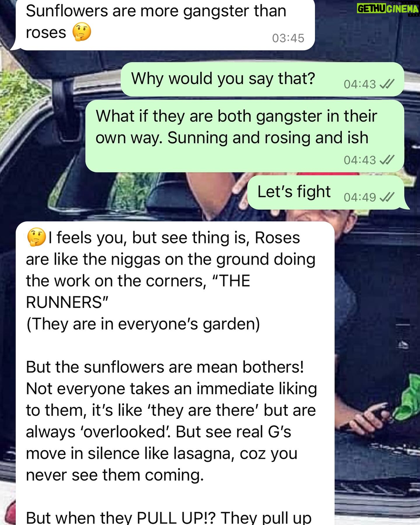This screenshot has height=525, width=420.
Task: Click the 04:43 timestamp on "Why would you"
Action: [x=360, y=84]
